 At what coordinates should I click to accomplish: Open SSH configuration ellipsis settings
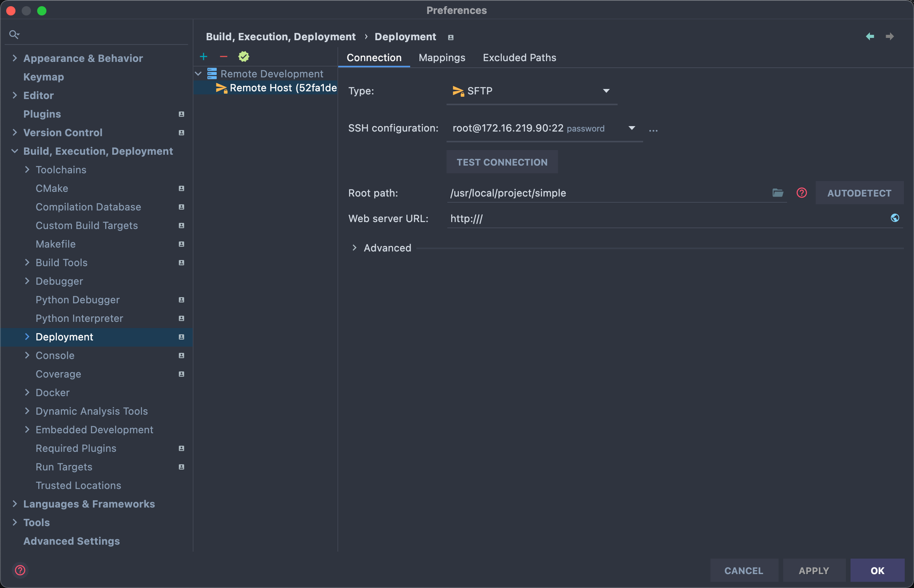click(654, 130)
